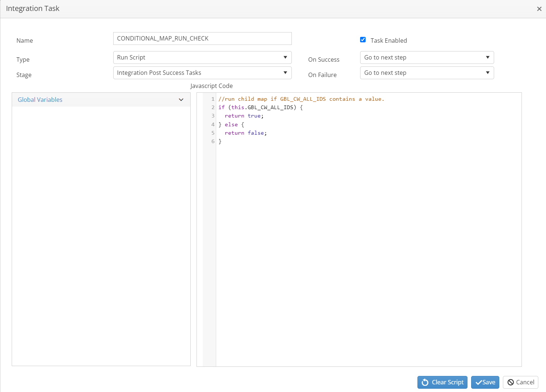Click 'return true;' code line
The height and width of the screenshot is (392, 546).
tap(244, 116)
